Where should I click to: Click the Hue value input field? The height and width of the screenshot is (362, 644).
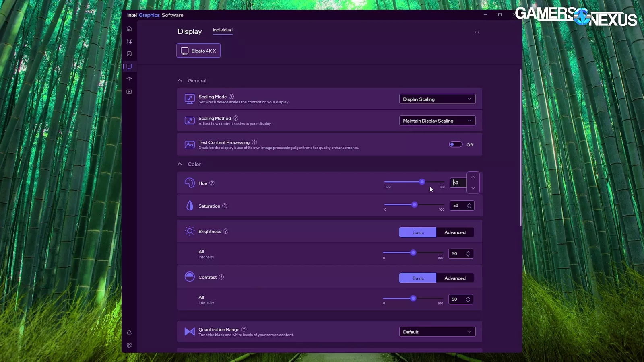coord(458,183)
